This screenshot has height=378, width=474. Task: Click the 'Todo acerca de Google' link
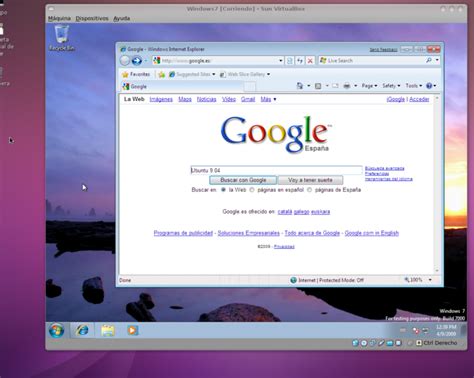(x=312, y=233)
